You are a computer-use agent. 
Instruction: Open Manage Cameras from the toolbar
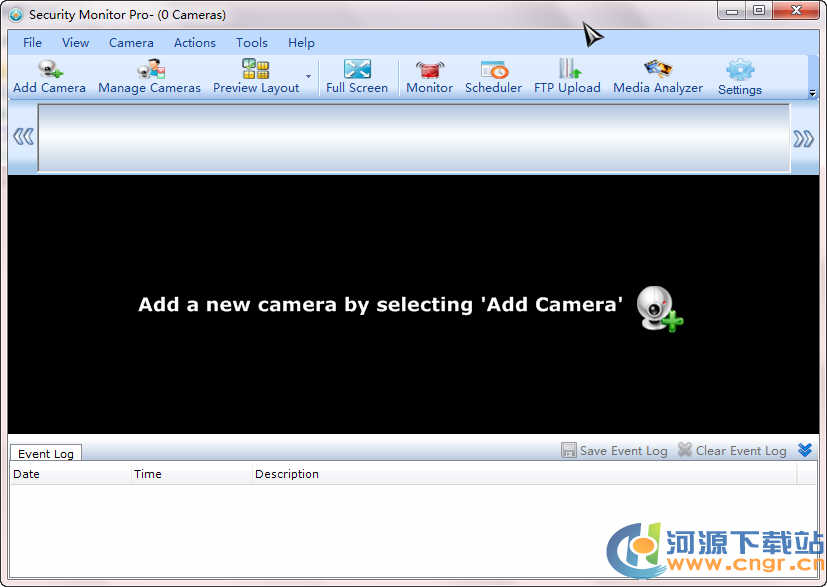tap(149, 77)
